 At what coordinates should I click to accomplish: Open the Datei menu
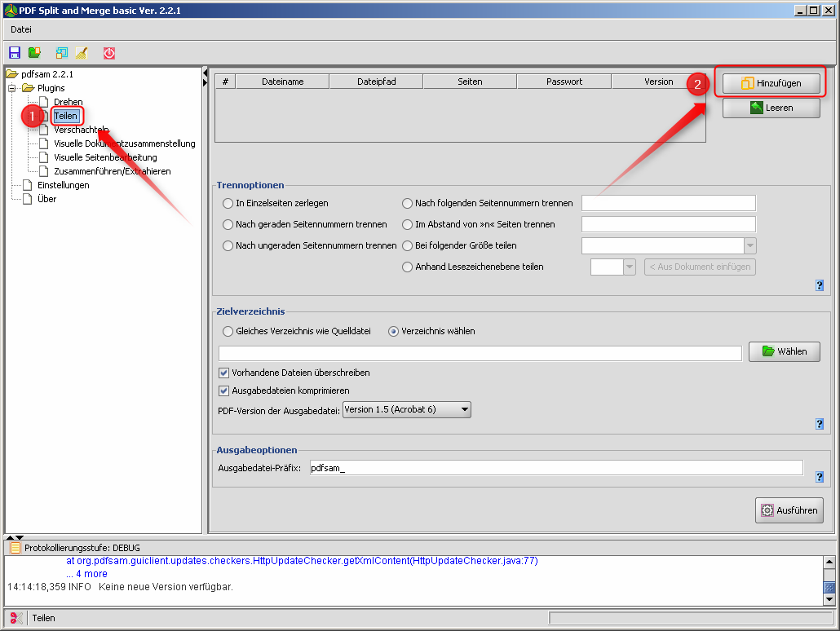click(20, 29)
